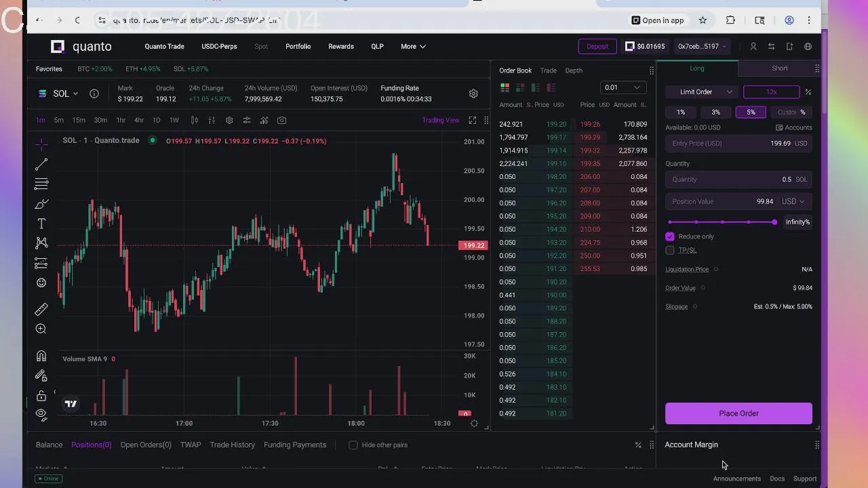The image size is (868, 488).
Task: Toggle stay in drawing mode pencil-lock
Action: [x=41, y=375]
